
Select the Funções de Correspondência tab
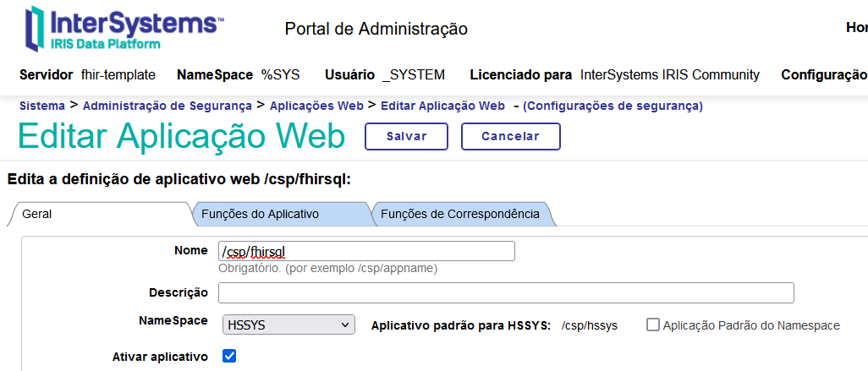pyautogui.click(x=459, y=214)
